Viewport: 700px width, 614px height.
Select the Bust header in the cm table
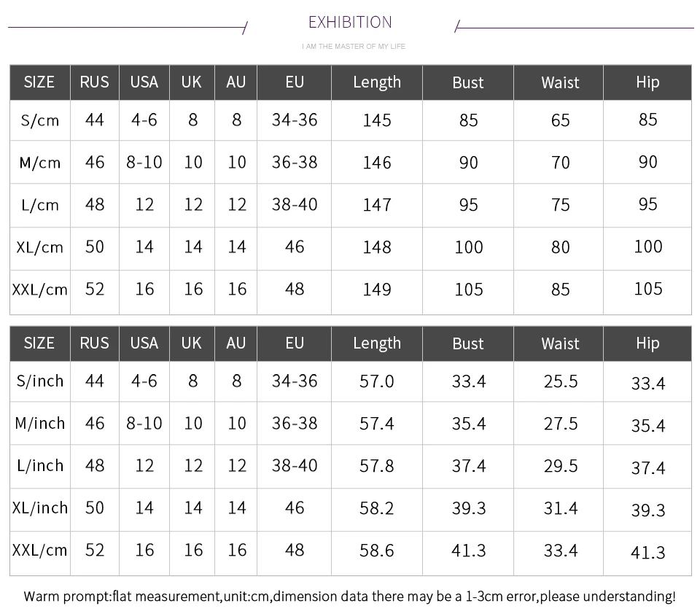(x=468, y=82)
